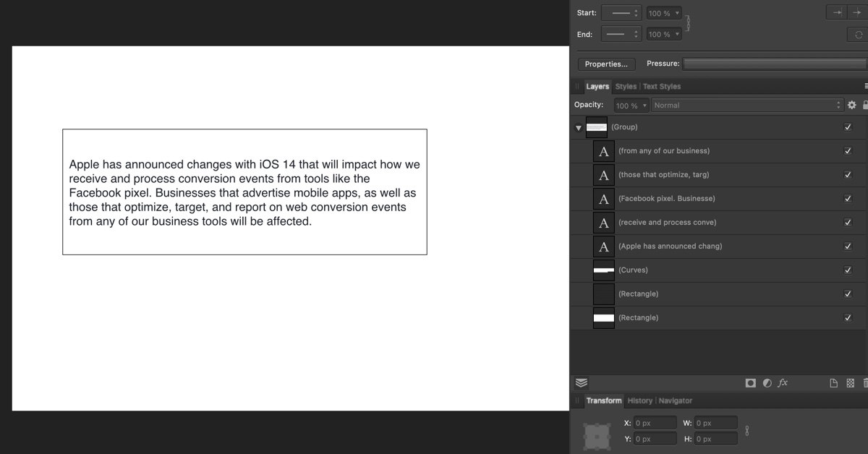Click the width-height aspect ratio link icon
Viewport: 868px width, 454px height.
(x=747, y=431)
